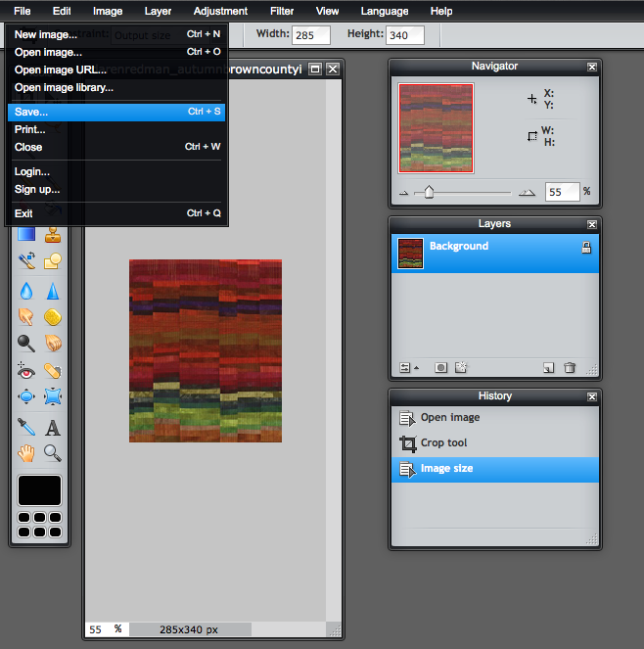Select Crop tool history state
Viewport: 644px width, 649px height.
[x=495, y=443]
